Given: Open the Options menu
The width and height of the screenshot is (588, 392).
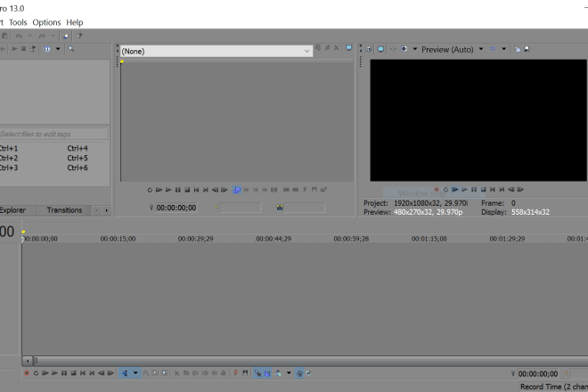Looking at the screenshot, I should (46, 22).
